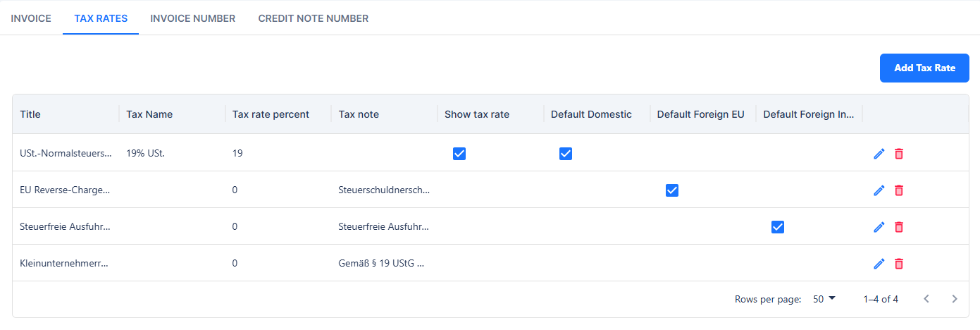
Task: Select the Credit Note Number tab
Action: pos(313,18)
